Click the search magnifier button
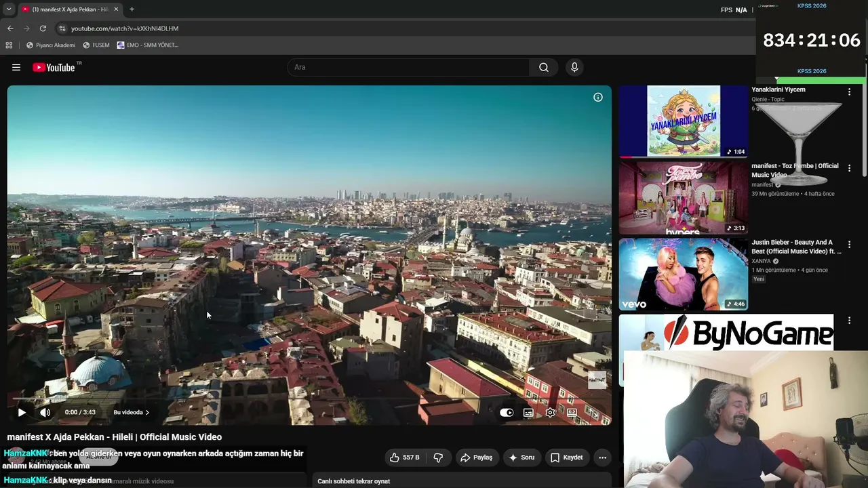 (x=544, y=67)
